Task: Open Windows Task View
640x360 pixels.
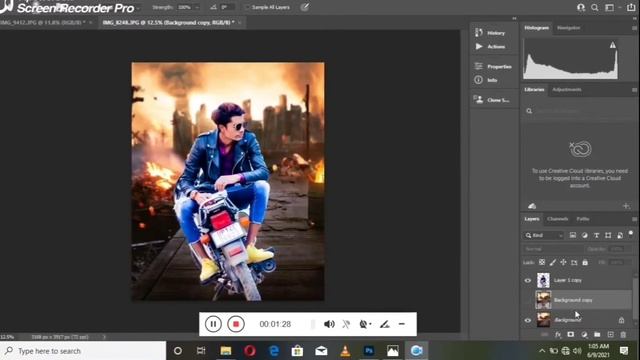Action: 201,351
